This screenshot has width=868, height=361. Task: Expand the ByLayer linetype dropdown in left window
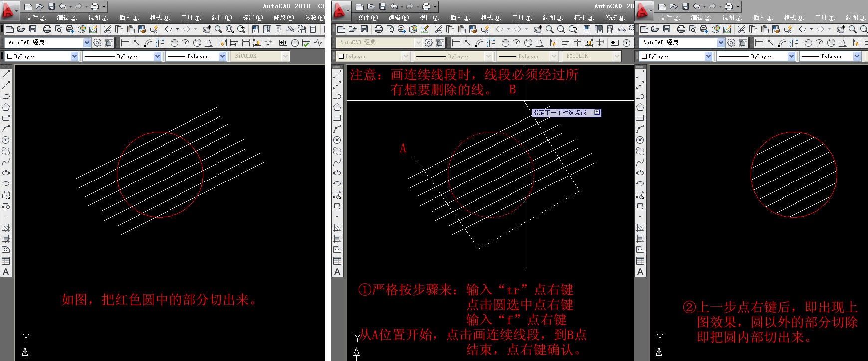click(157, 56)
